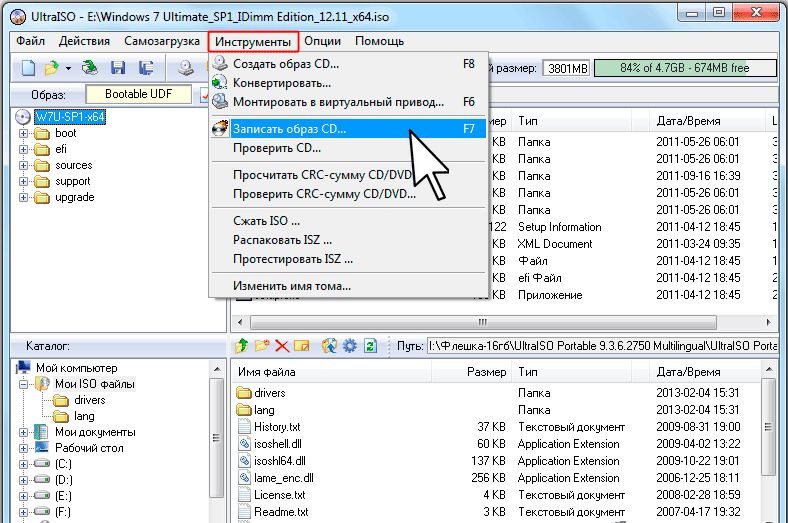Screen dimensions: 788x523
Task: Click the green Refresh page icon
Action: point(370,346)
